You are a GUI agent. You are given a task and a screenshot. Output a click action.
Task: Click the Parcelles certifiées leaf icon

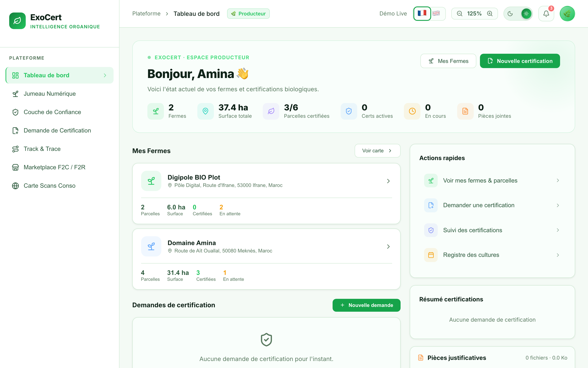271,111
